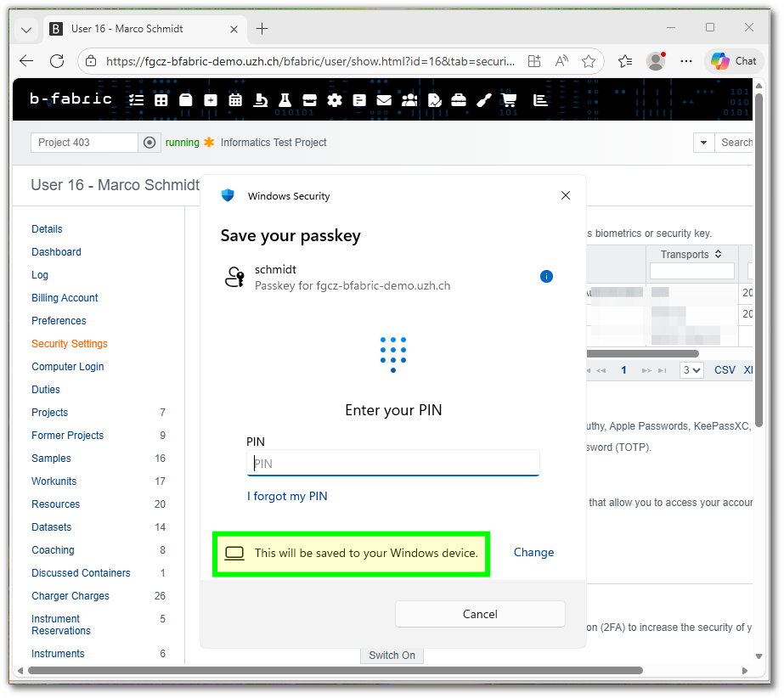Screen dimensions: 784x698
Task: Open the browser profile avatar
Action: tap(656, 61)
